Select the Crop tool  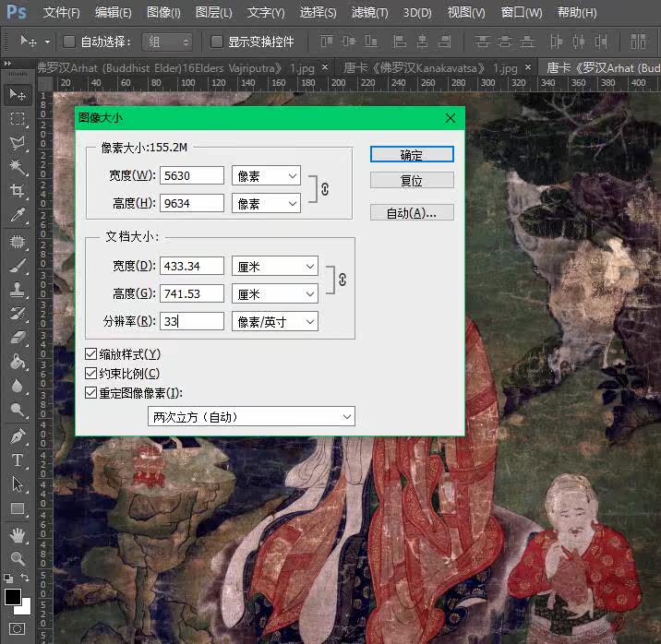pos(18,190)
